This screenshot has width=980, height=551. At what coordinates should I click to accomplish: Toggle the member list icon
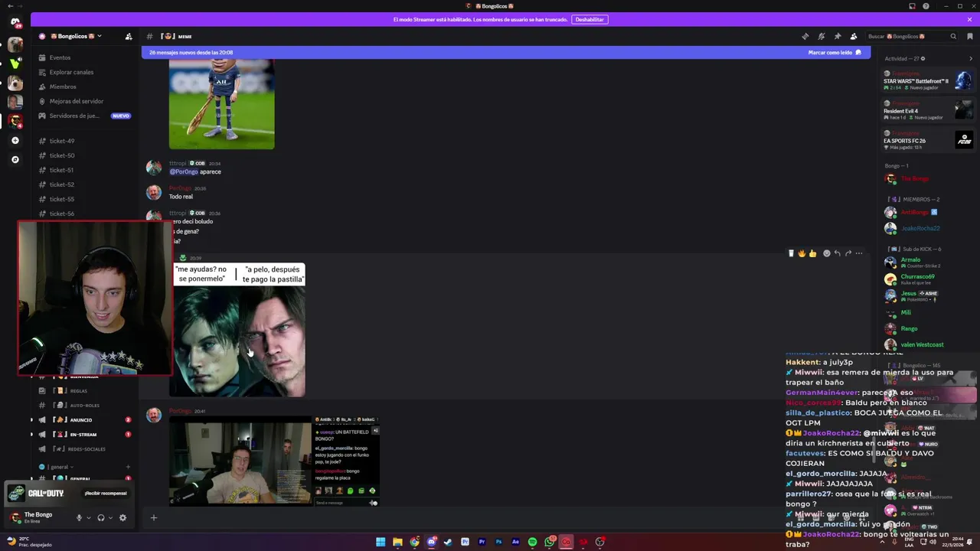pyautogui.click(x=854, y=36)
